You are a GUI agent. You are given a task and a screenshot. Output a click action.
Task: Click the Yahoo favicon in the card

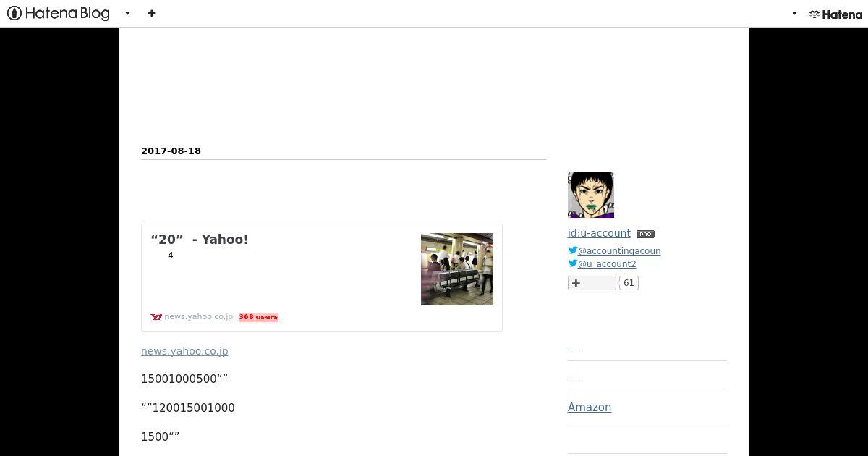(156, 317)
